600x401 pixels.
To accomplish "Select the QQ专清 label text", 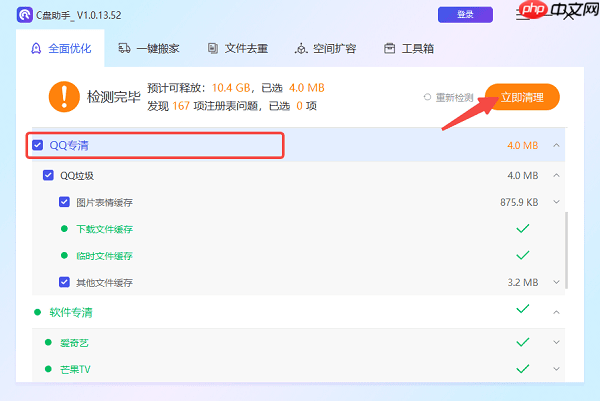I will (69, 145).
